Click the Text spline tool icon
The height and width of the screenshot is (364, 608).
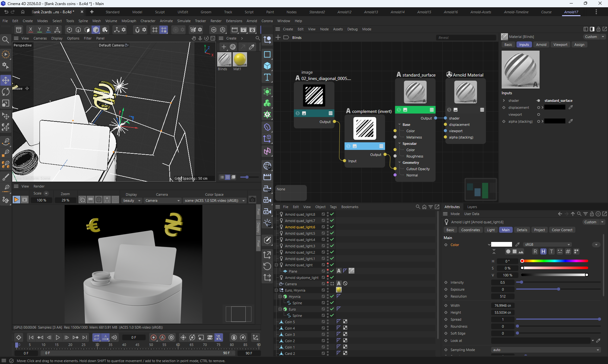[267, 77]
